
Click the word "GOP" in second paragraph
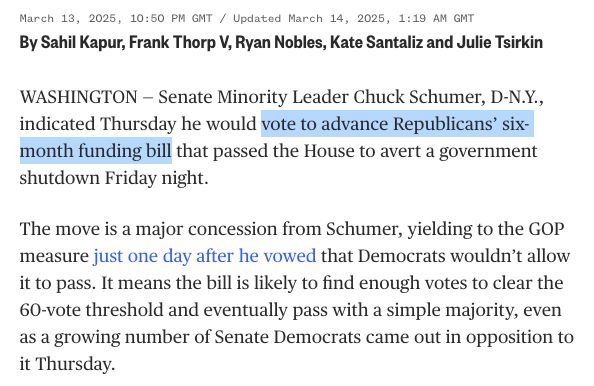(x=546, y=229)
